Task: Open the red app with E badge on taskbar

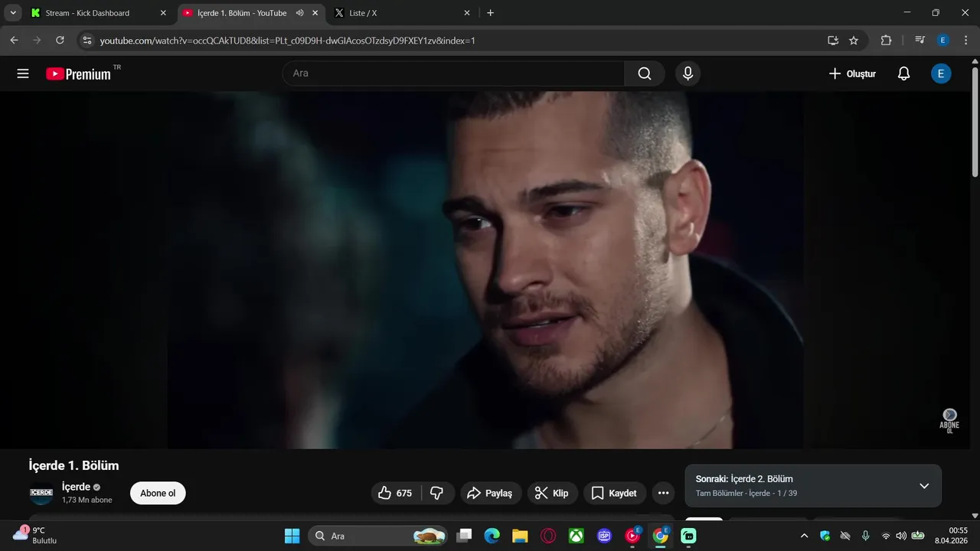Action: point(632,536)
